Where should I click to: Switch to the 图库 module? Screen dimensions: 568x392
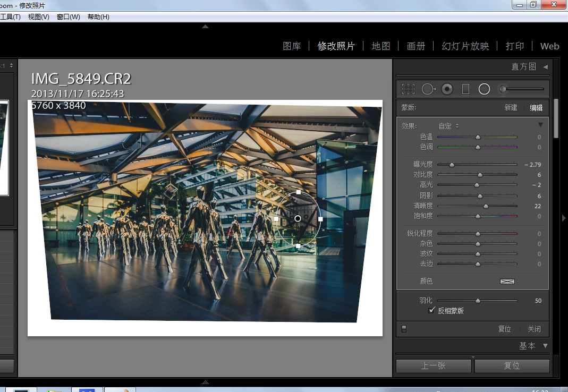(292, 46)
